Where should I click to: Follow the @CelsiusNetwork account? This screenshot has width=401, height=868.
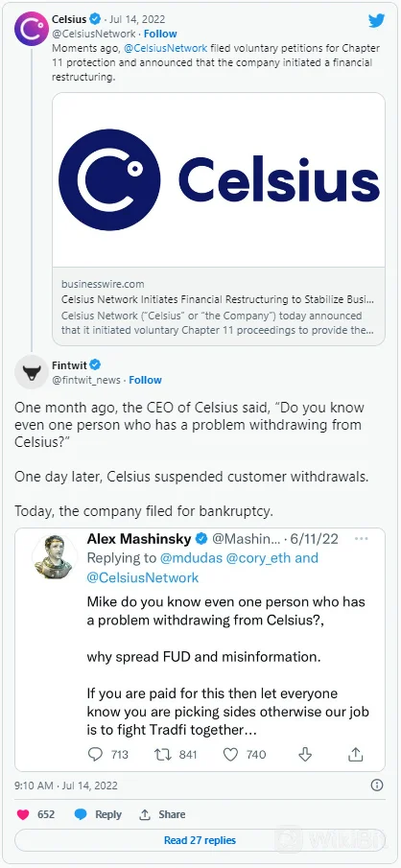[160, 34]
